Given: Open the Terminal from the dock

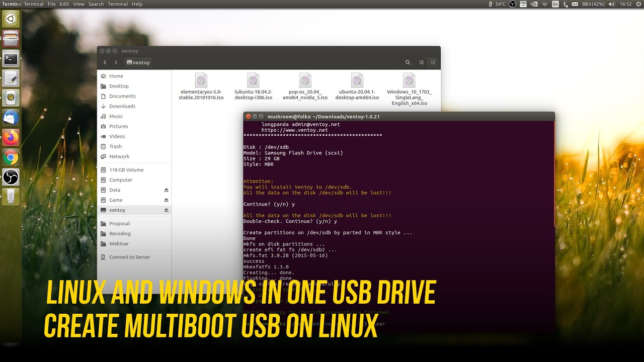Looking at the screenshot, I should 11,58.
